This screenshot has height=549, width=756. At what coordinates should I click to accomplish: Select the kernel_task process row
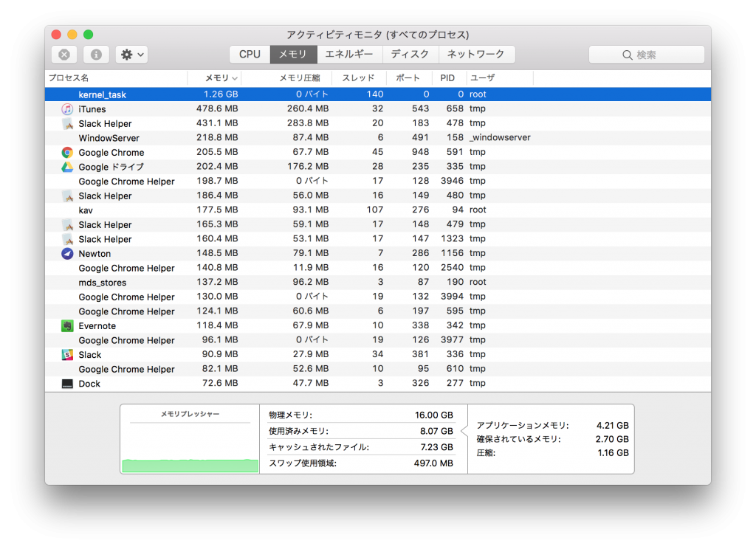click(378, 94)
